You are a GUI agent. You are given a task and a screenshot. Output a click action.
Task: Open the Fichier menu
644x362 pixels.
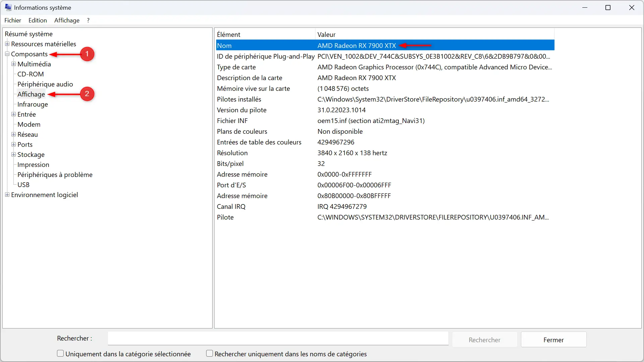click(x=13, y=20)
